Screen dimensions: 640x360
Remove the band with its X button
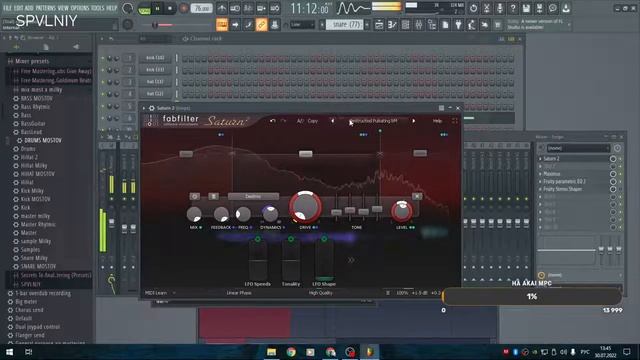[417, 196]
